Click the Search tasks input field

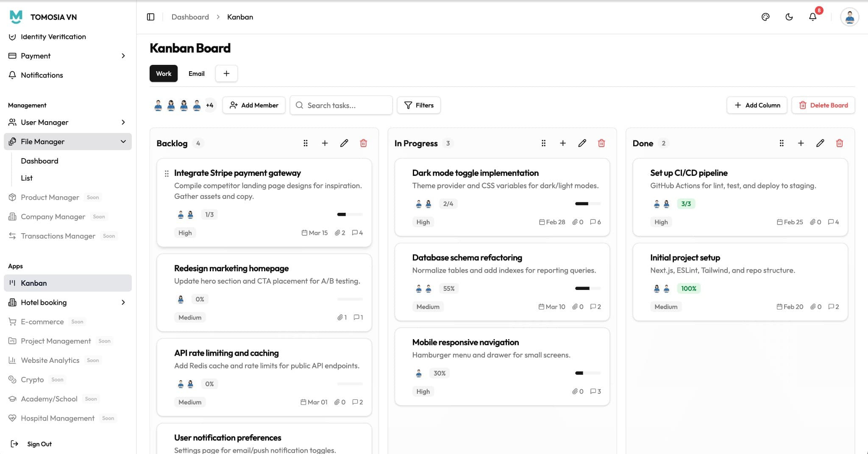[341, 105]
